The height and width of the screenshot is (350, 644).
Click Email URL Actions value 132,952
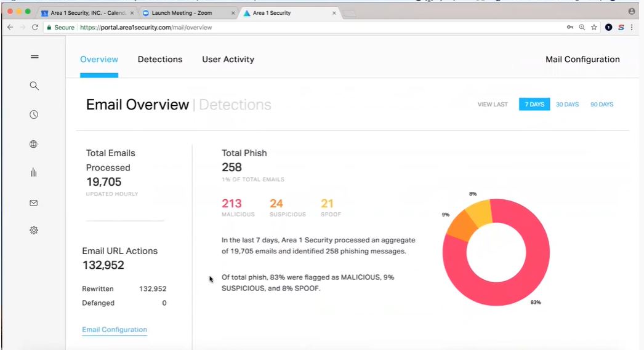(x=103, y=265)
